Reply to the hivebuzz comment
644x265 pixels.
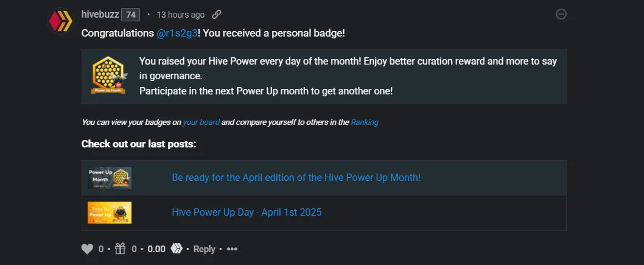(x=204, y=249)
